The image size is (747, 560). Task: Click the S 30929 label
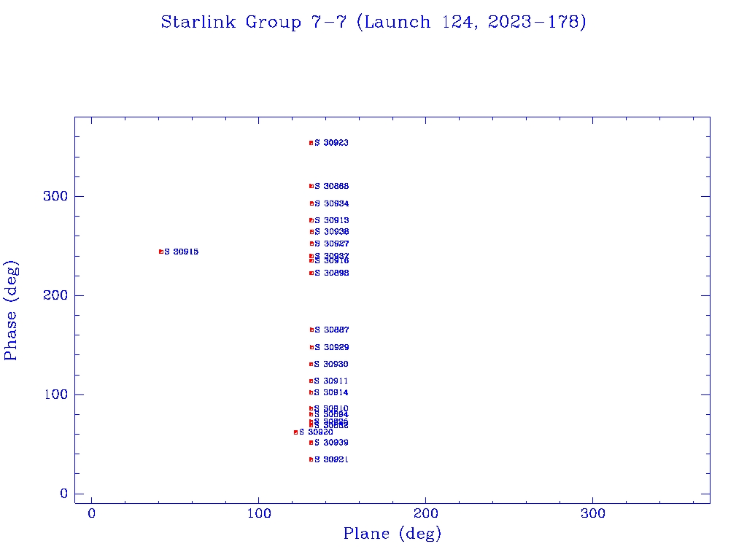tap(332, 348)
